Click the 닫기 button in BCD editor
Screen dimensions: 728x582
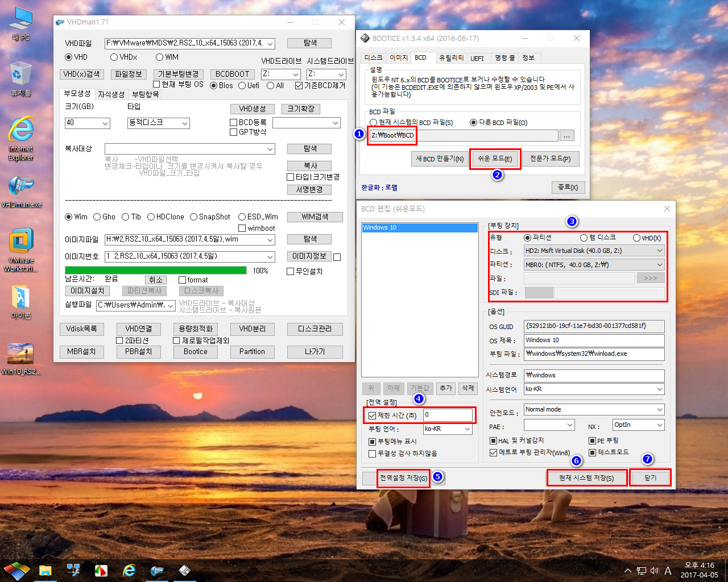[650, 478]
